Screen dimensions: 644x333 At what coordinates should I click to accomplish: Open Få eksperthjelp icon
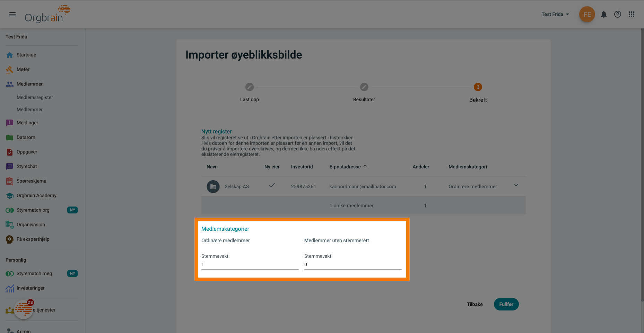[10, 239]
